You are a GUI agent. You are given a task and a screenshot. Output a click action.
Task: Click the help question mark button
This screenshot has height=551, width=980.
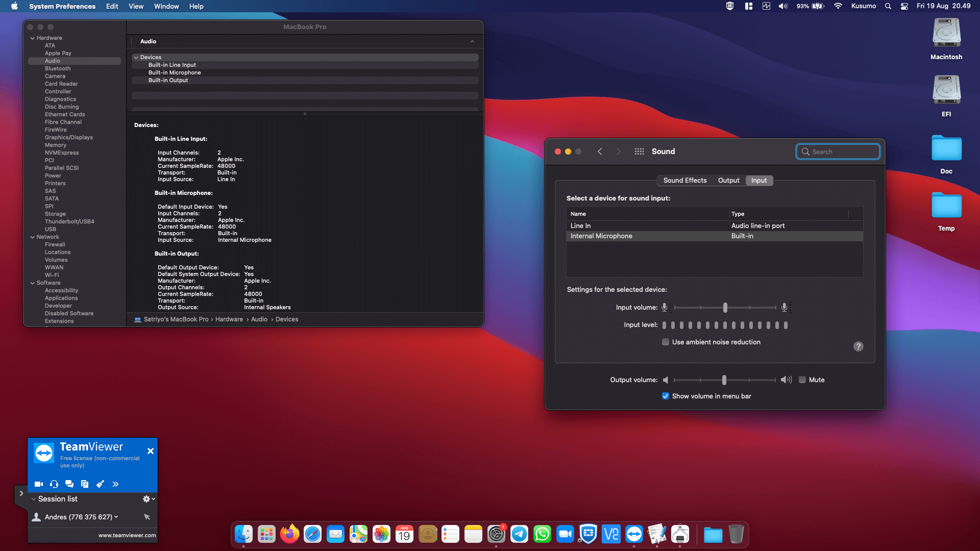[x=859, y=346]
